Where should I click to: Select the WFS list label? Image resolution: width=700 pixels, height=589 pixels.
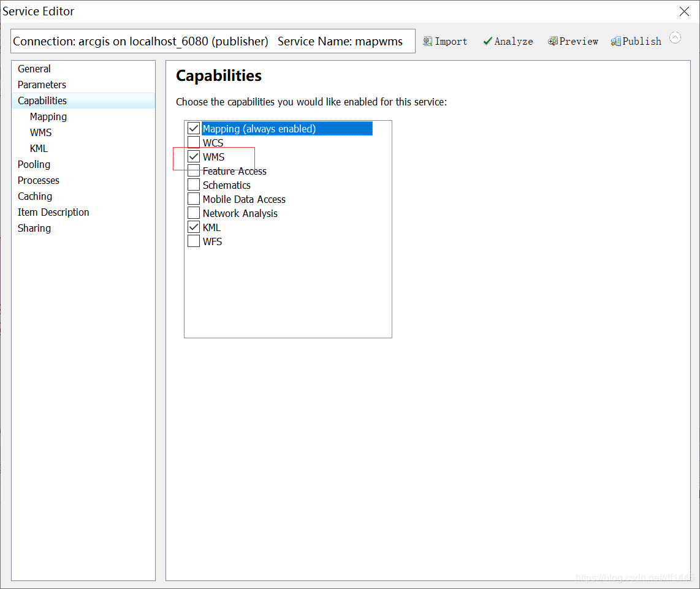coord(212,241)
